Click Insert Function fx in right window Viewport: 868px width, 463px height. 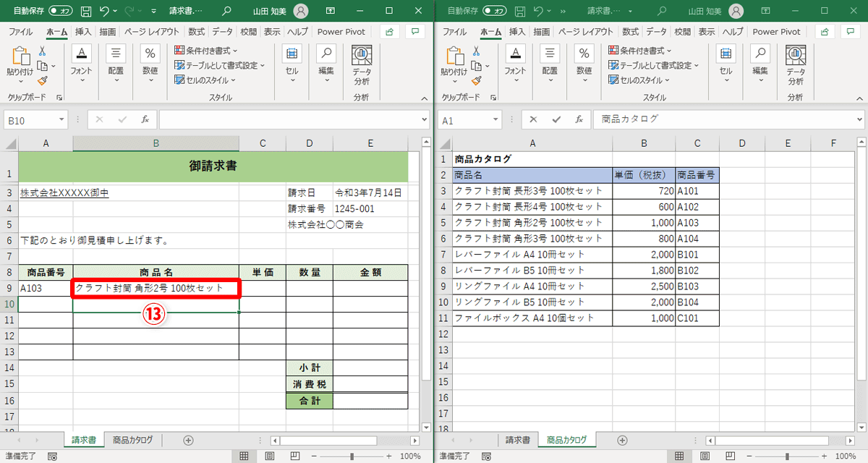[579, 120]
